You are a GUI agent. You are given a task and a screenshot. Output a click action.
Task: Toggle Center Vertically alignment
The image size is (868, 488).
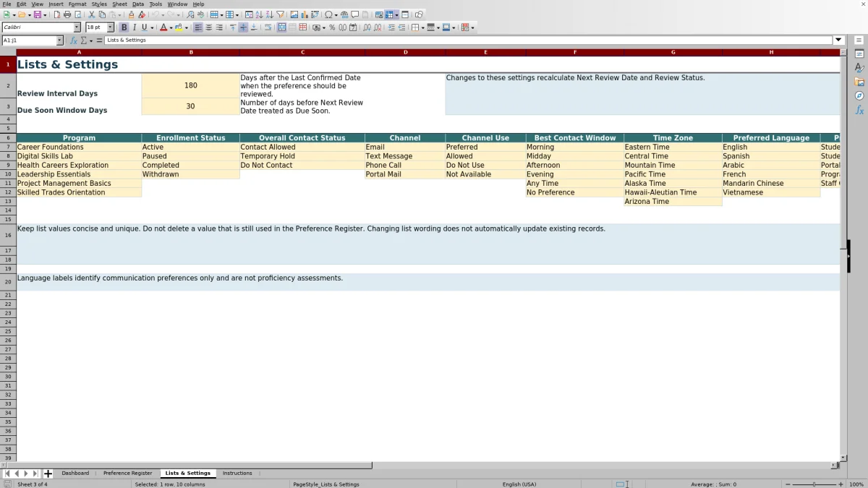tap(243, 27)
